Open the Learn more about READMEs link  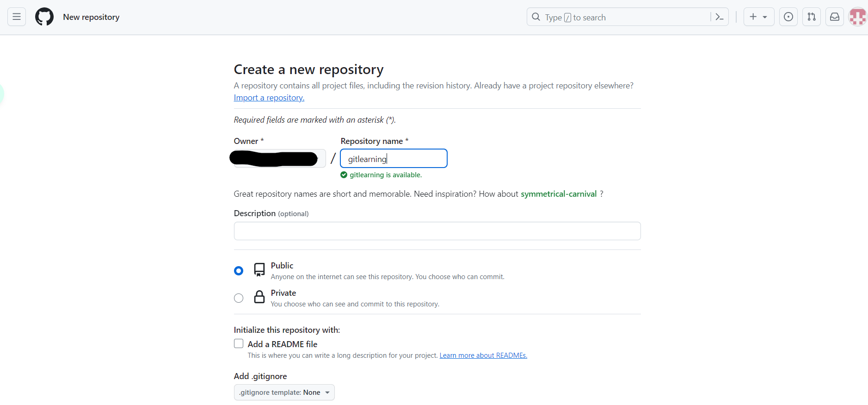point(483,355)
